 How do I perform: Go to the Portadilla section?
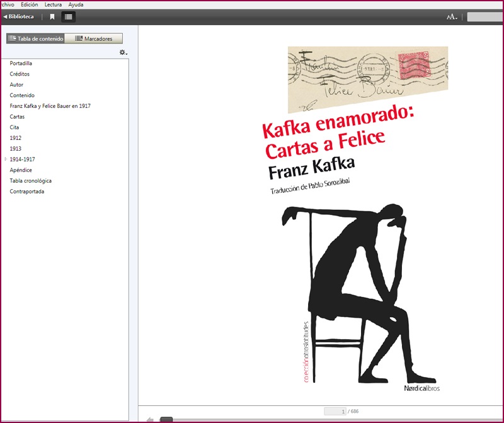(x=21, y=64)
